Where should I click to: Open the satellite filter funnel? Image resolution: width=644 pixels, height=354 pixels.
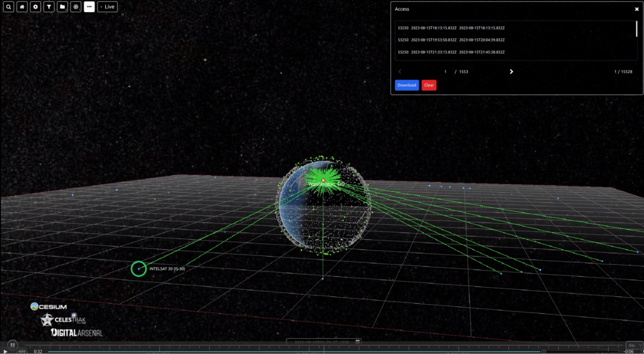[49, 7]
